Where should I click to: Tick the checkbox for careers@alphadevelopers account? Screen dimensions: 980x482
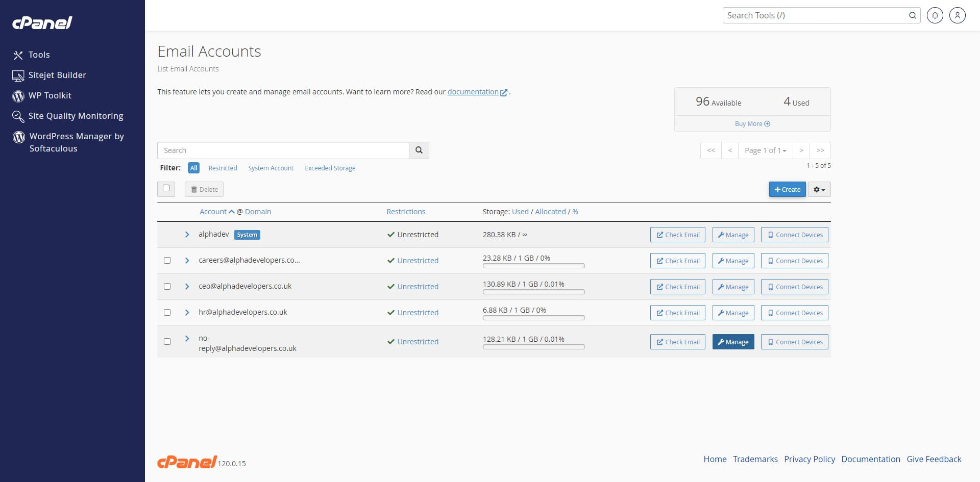pos(167,261)
